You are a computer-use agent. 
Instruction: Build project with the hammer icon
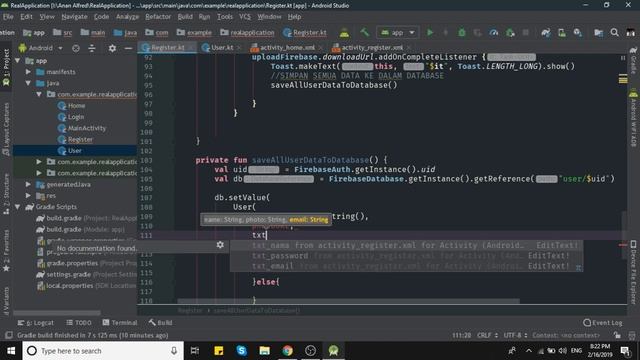click(364, 32)
